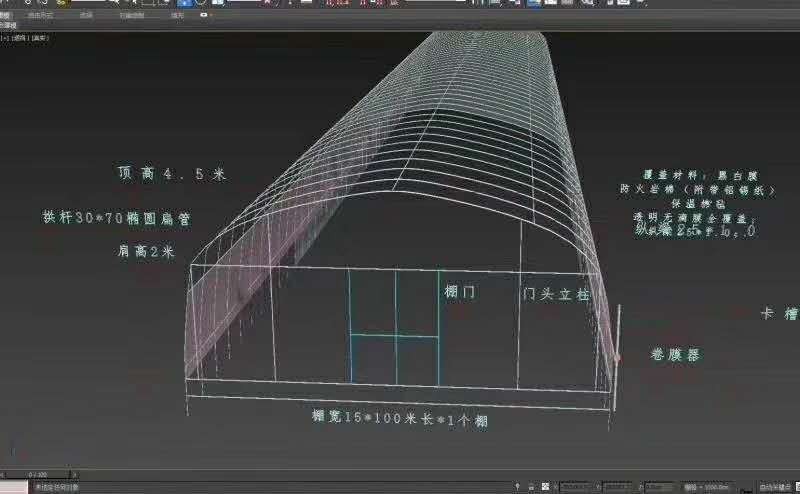Screen dimensions: 800x494
Task: Click the [真实] viewport shading label
Action: [40, 38]
